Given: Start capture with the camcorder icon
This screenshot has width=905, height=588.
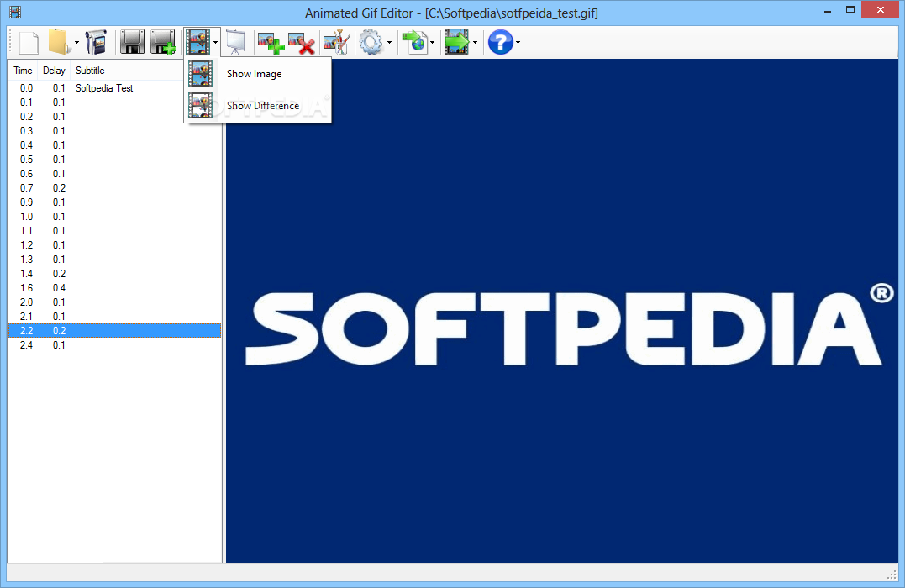Looking at the screenshot, I should [96, 42].
